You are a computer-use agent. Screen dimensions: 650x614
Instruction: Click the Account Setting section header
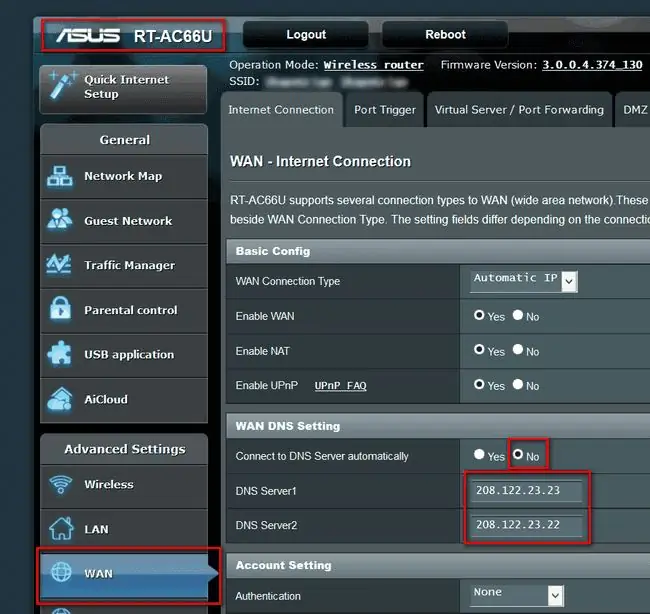(x=438, y=565)
